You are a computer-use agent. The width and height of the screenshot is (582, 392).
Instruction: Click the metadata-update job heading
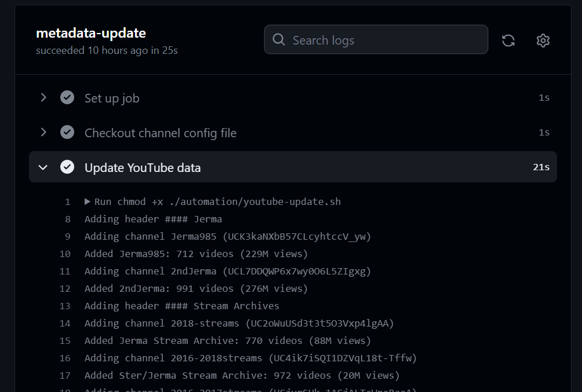[91, 33]
